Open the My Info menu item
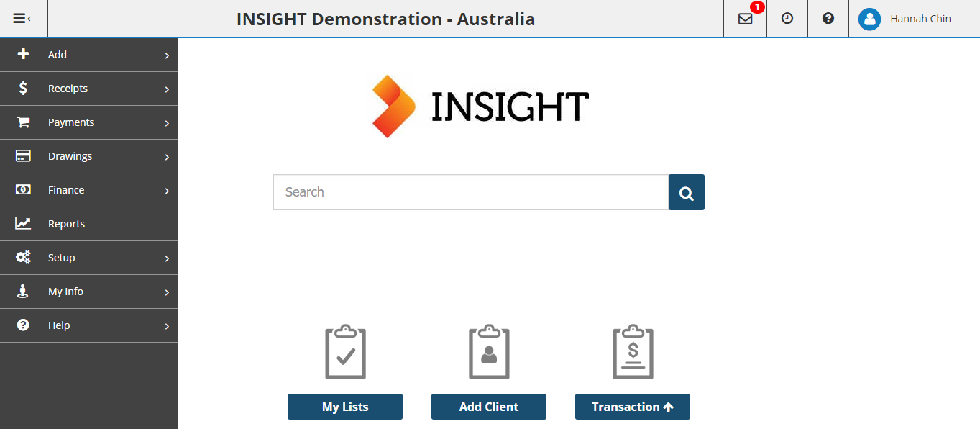This screenshot has height=429, width=980. (88, 292)
